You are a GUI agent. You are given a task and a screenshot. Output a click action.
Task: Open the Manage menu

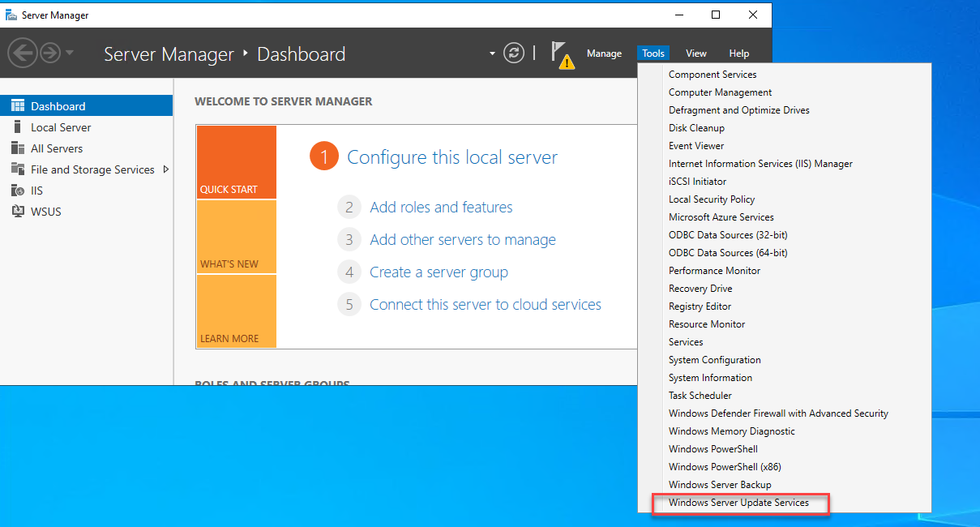click(604, 53)
